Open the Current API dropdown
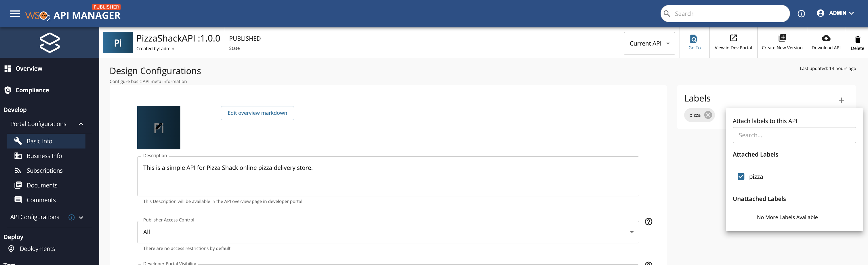Screen dimensions: 868x265 [x=649, y=44]
